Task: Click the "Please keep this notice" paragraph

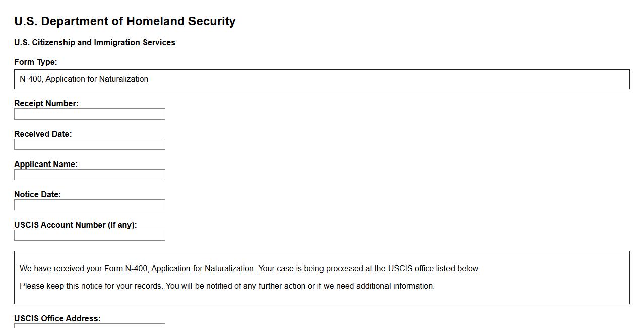Action: click(x=92, y=286)
